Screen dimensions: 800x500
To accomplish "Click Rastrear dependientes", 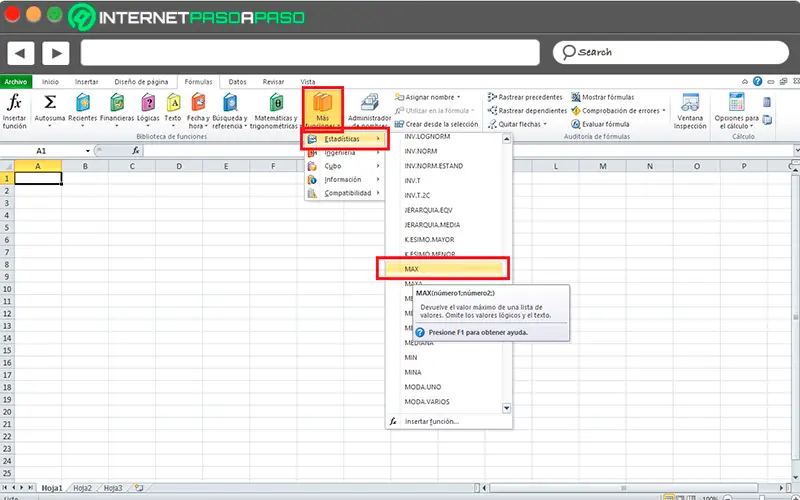I will pyautogui.click(x=527, y=111).
